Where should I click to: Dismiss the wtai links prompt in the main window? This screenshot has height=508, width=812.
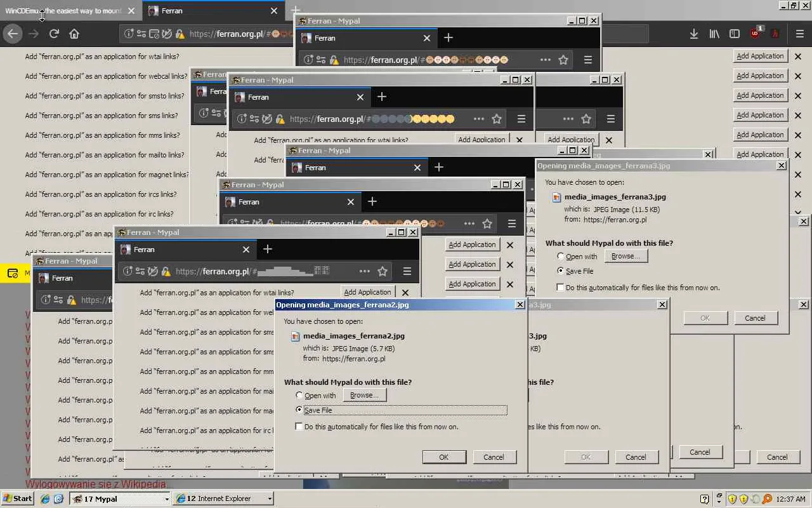pyautogui.click(x=798, y=56)
